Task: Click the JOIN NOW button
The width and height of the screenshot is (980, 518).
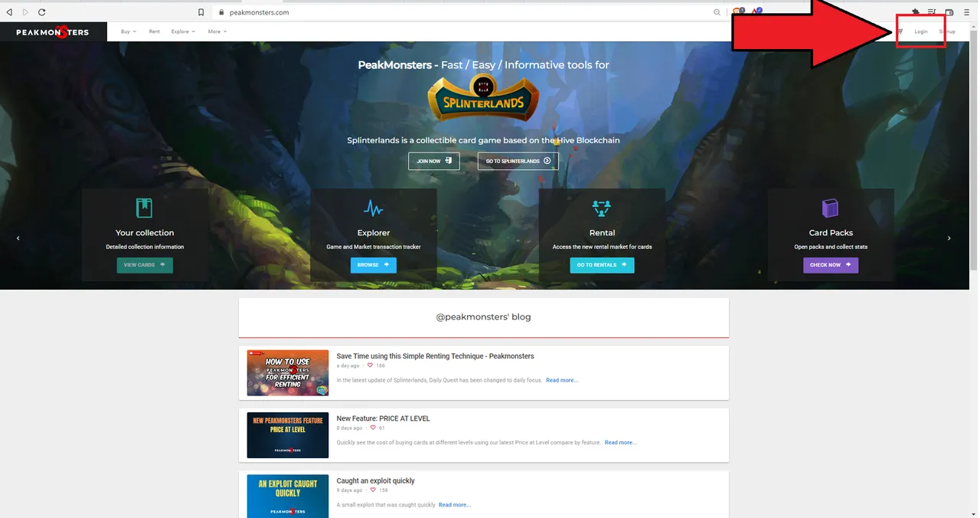Action: 434,161
